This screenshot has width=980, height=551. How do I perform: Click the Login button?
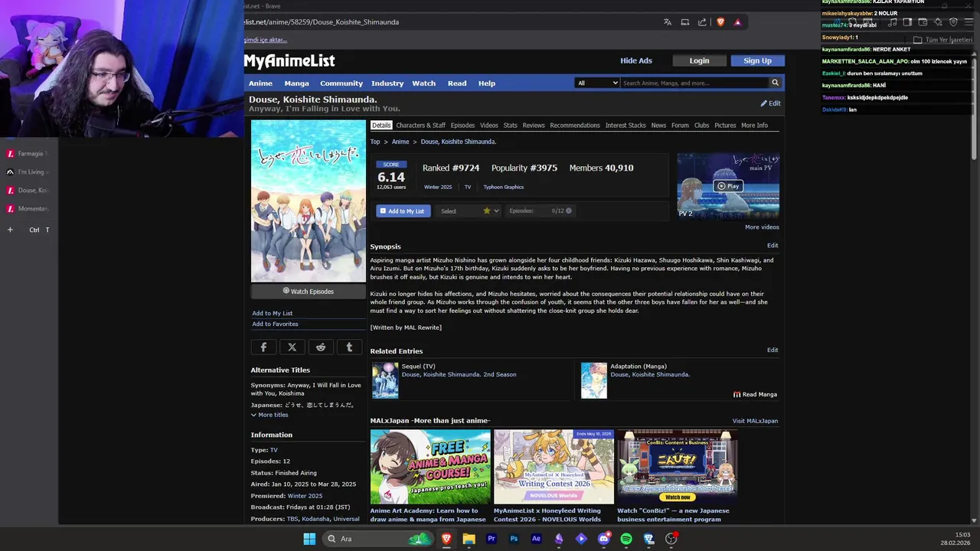click(x=699, y=60)
